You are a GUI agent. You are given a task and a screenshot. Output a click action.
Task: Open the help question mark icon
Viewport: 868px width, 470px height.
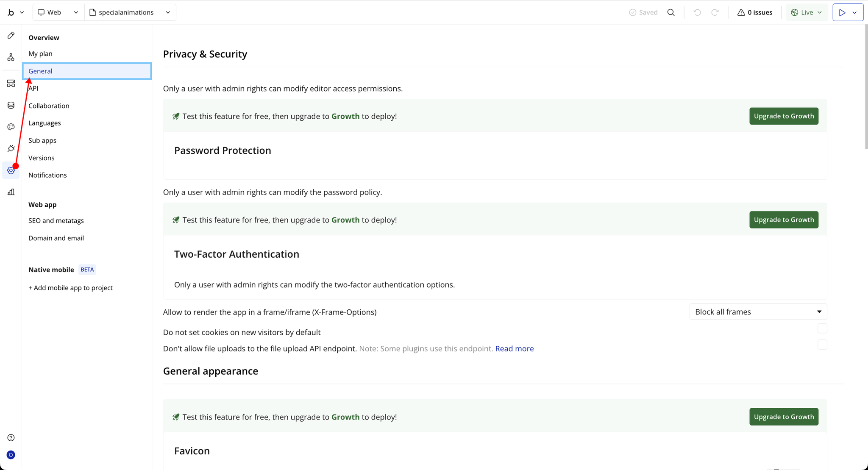click(11, 438)
